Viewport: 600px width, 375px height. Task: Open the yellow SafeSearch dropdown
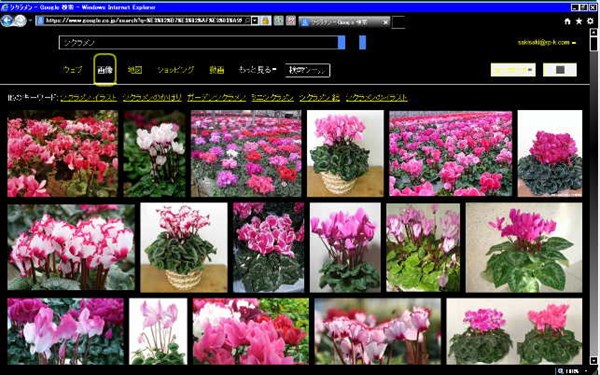(513, 70)
